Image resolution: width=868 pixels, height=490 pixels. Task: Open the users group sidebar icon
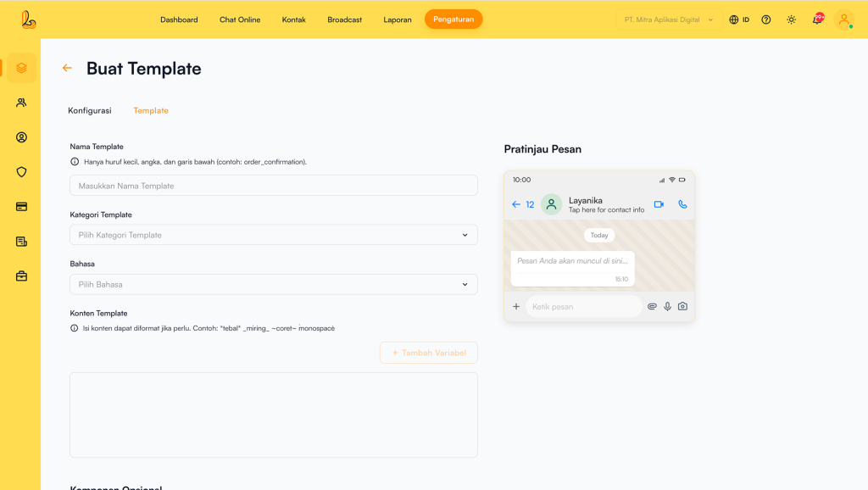(x=21, y=103)
